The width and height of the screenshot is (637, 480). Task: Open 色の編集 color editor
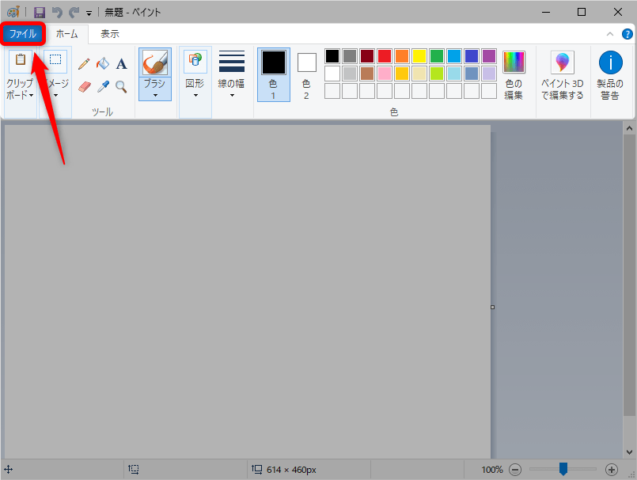click(514, 75)
